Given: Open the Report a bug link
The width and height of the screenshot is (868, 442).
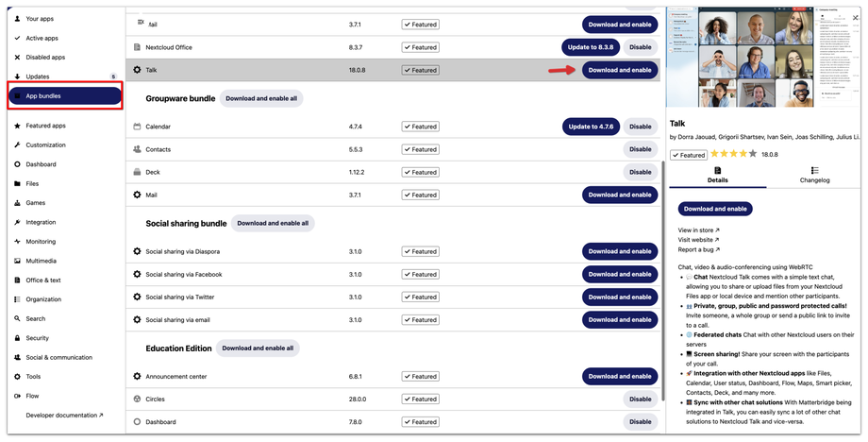Looking at the screenshot, I should point(698,249).
